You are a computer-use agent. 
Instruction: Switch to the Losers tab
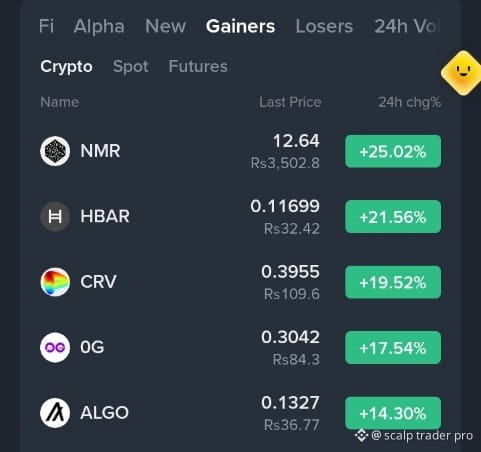(x=324, y=26)
